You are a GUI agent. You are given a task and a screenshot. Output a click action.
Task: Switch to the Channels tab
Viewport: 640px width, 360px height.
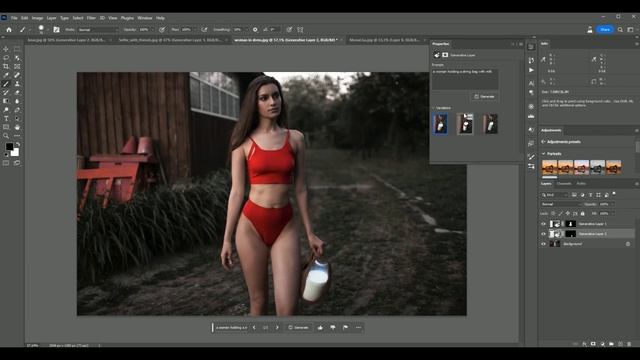[564, 184]
